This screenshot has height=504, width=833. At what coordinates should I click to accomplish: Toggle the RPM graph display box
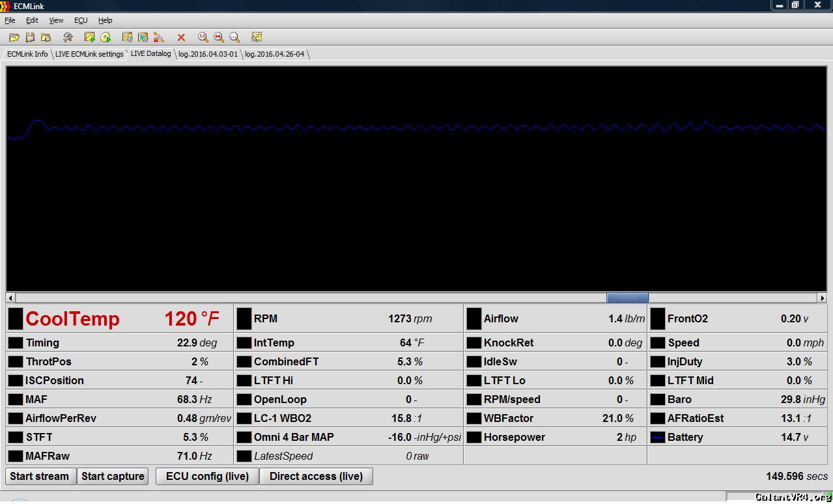pyautogui.click(x=244, y=319)
